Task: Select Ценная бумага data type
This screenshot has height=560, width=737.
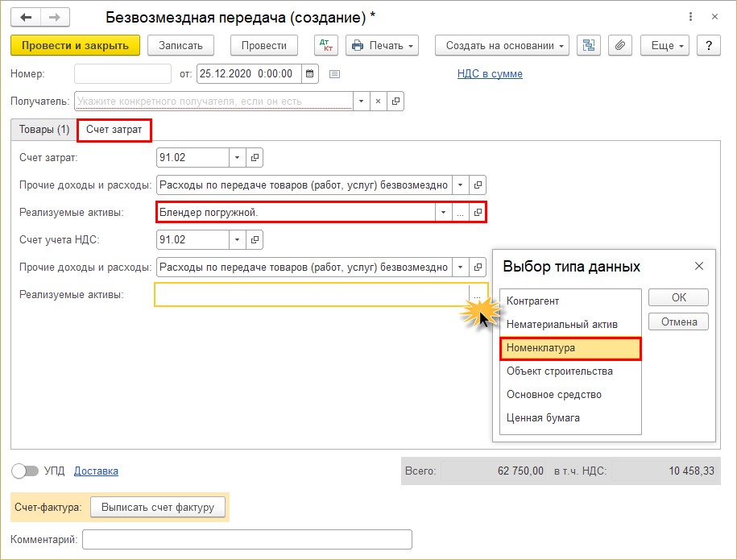Action: click(x=570, y=417)
